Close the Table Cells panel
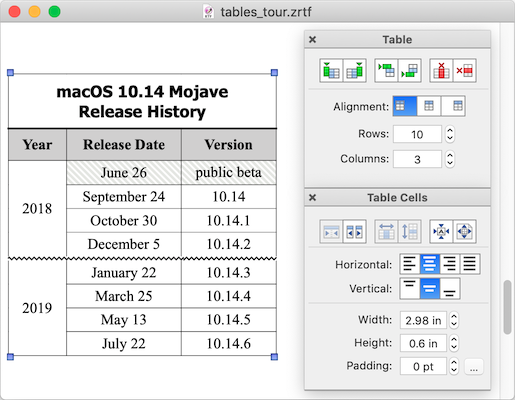 point(312,198)
